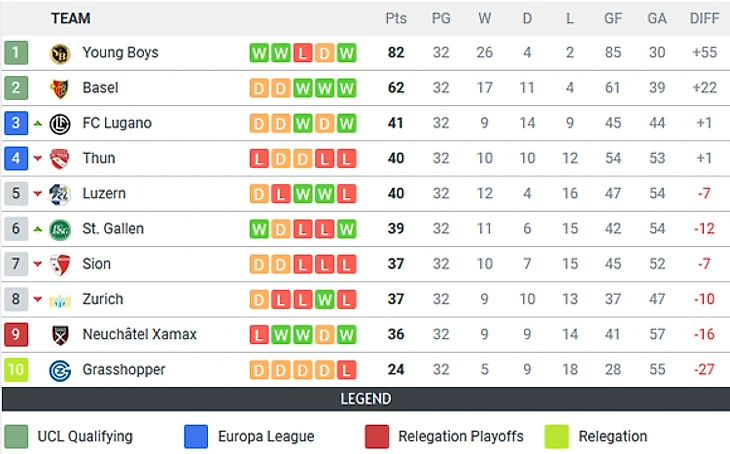The image size is (730, 454).
Task: Sort table by Pts column header
Action: click(396, 18)
